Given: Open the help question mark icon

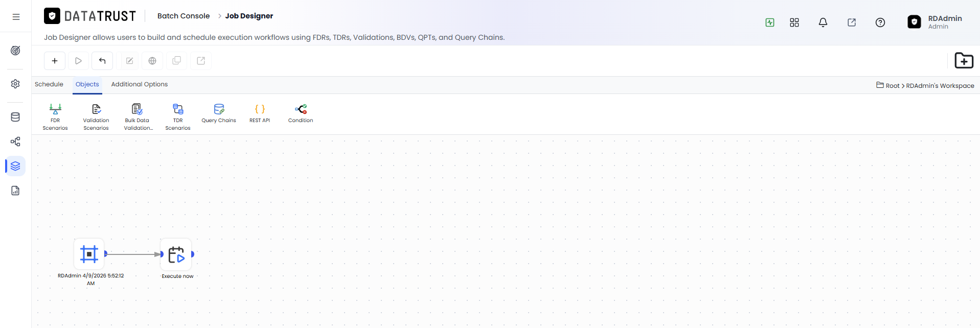Looking at the screenshot, I should (880, 22).
